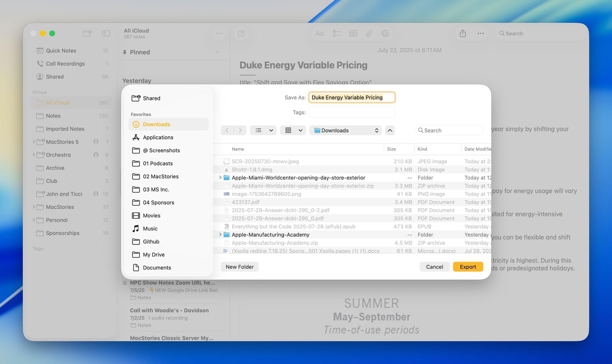
Task: Expand the Pinned notes section
Action: click(x=217, y=52)
